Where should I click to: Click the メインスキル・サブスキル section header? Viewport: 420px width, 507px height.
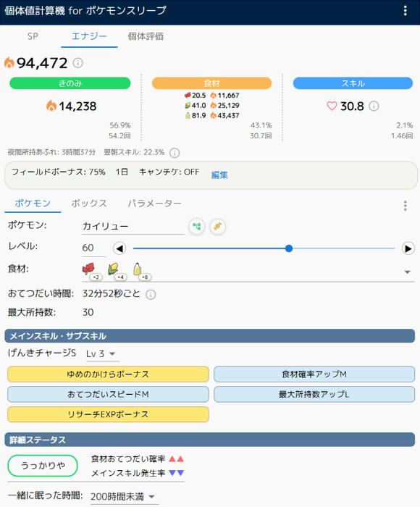pos(210,336)
